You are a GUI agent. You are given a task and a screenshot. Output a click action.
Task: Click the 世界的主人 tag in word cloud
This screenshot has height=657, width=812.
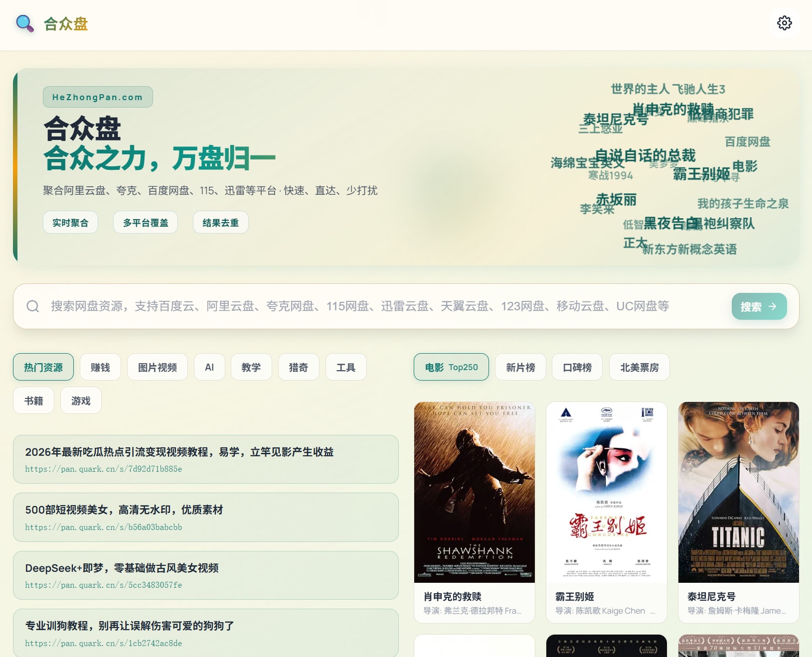pos(640,89)
